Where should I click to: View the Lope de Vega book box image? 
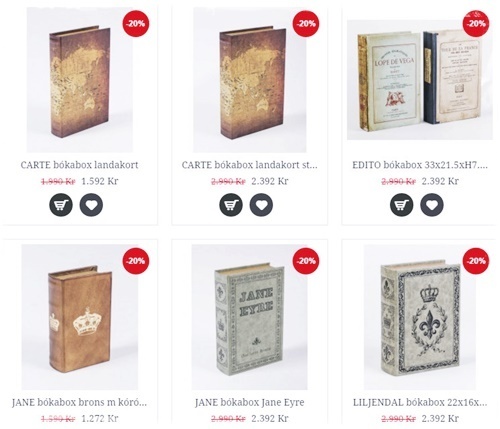(x=420, y=80)
